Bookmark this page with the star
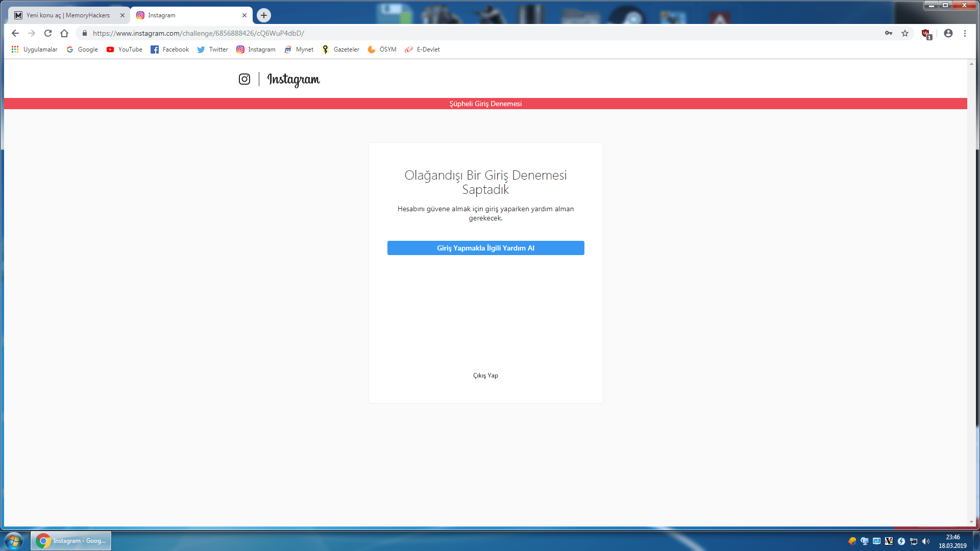This screenshot has width=980, height=551. 905,33
